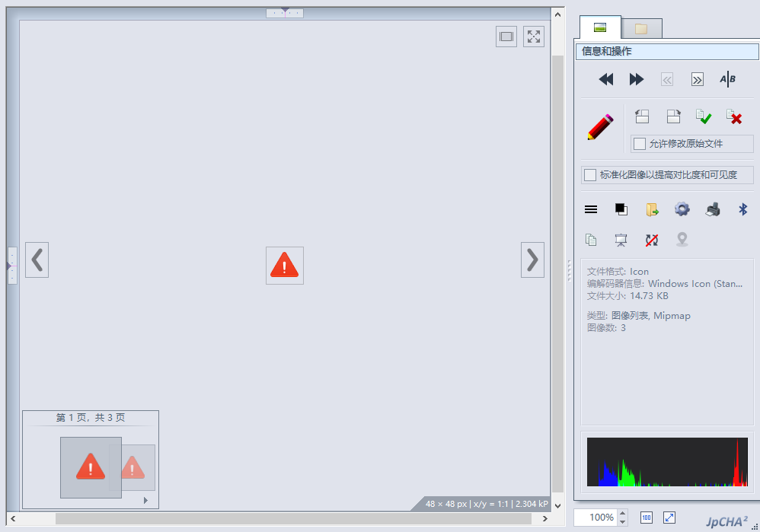
Task: Expand the page thumbnails with the small arrow
Action: click(145, 501)
